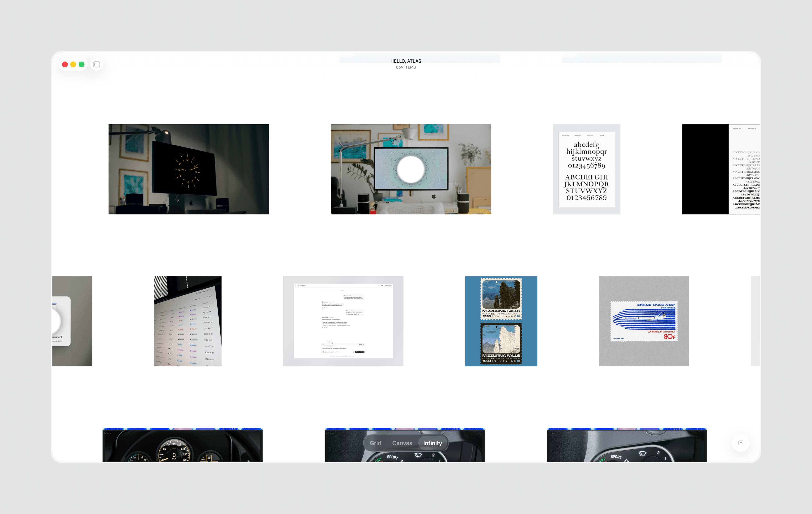Open the bright desk monitor photo

(x=411, y=169)
